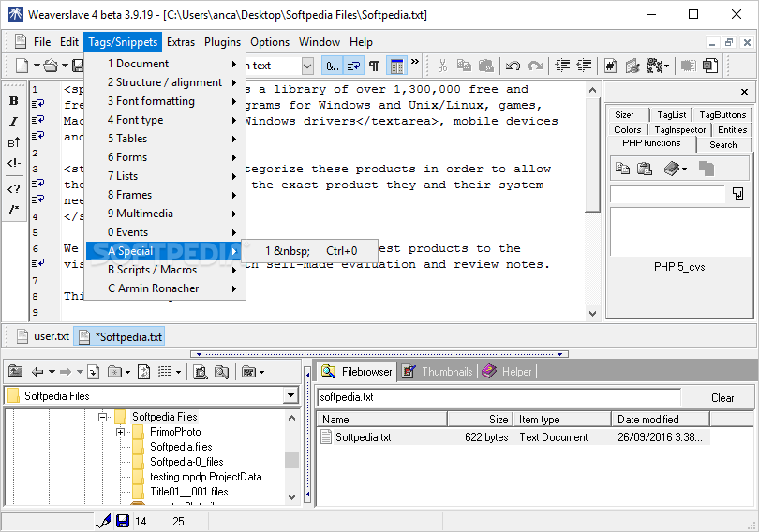Insert HTML comment with <!- icon
Screen dimensions: 759x532
point(13,163)
